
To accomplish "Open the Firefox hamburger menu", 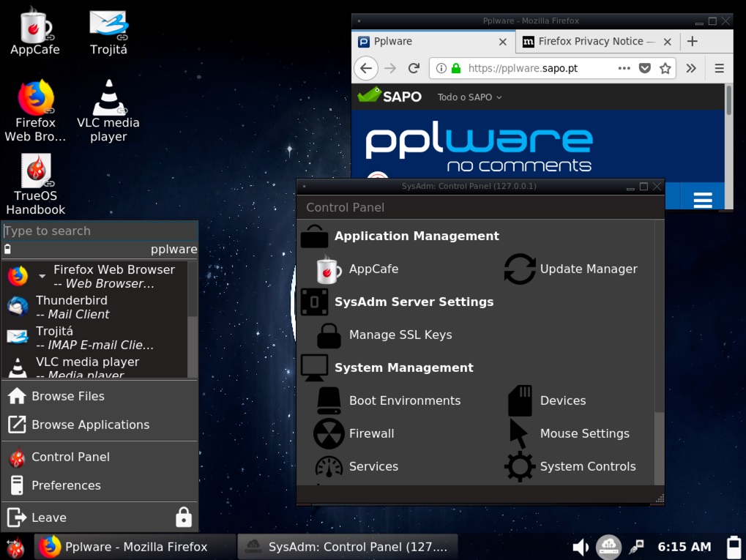I will pyautogui.click(x=719, y=68).
